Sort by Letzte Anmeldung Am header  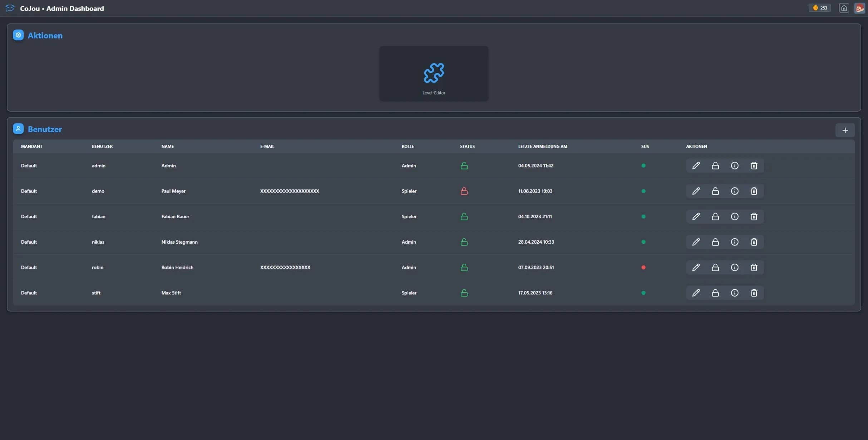tap(542, 146)
